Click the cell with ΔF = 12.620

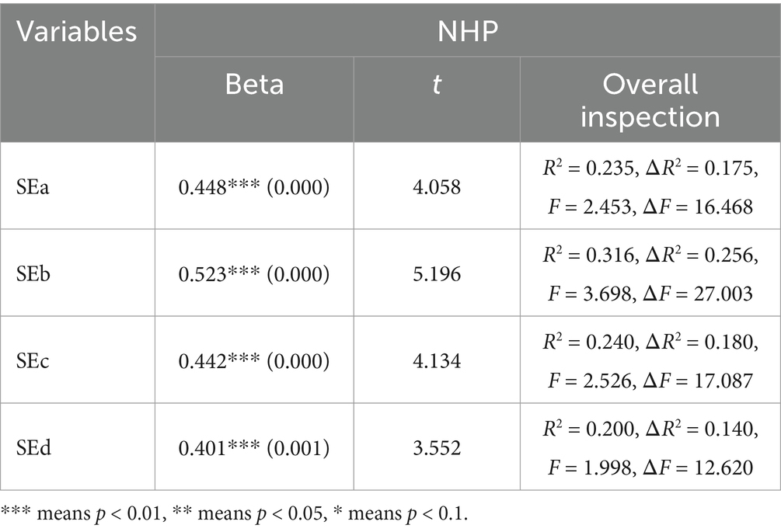pos(650,447)
